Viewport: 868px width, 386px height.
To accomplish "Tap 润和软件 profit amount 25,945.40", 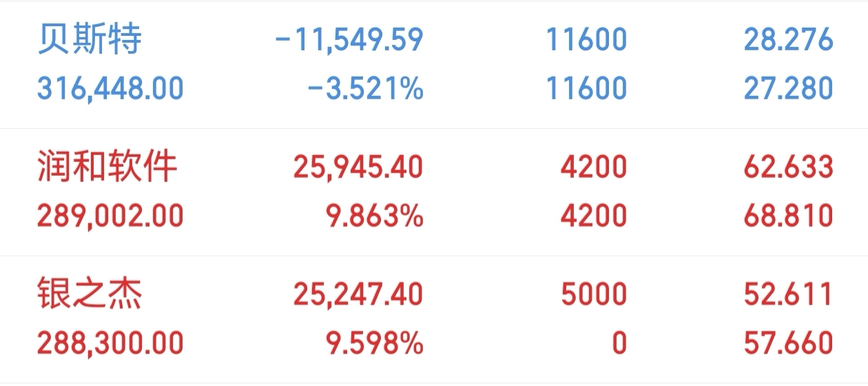I will coord(358,167).
